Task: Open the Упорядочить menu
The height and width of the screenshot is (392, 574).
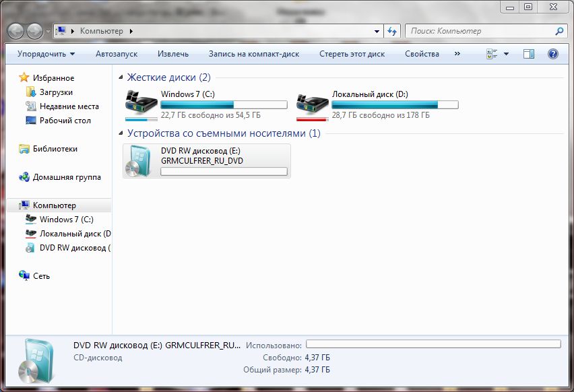Action: click(x=46, y=54)
